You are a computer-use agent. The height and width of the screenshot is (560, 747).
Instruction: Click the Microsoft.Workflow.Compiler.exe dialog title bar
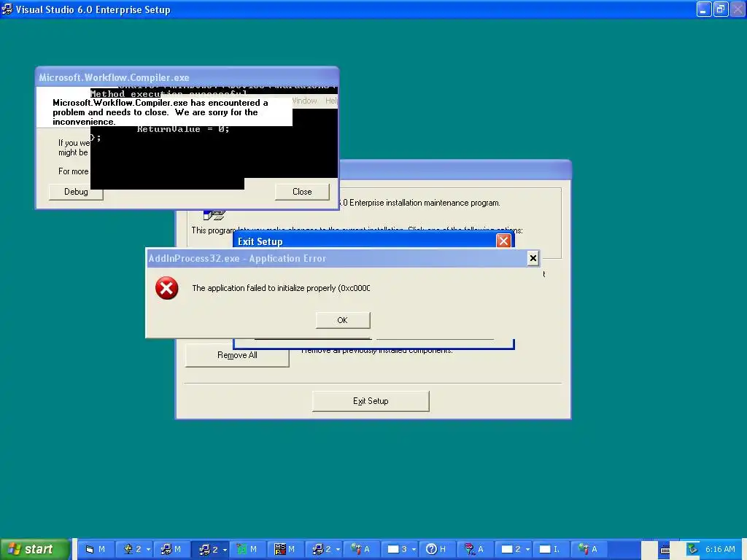(x=187, y=77)
